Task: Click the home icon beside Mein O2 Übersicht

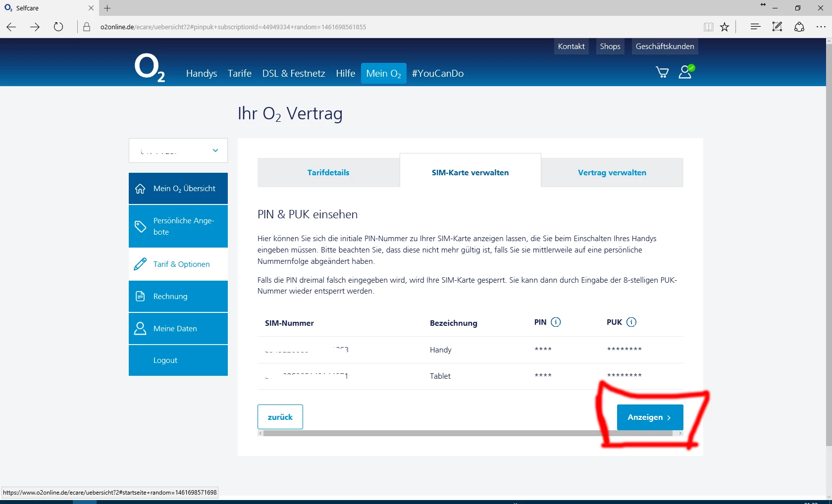Action: tap(140, 189)
